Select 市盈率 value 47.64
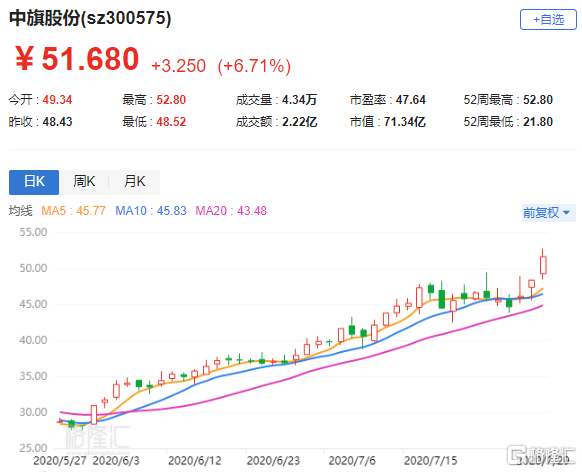Screen dimensions: 582x472 click(411, 100)
